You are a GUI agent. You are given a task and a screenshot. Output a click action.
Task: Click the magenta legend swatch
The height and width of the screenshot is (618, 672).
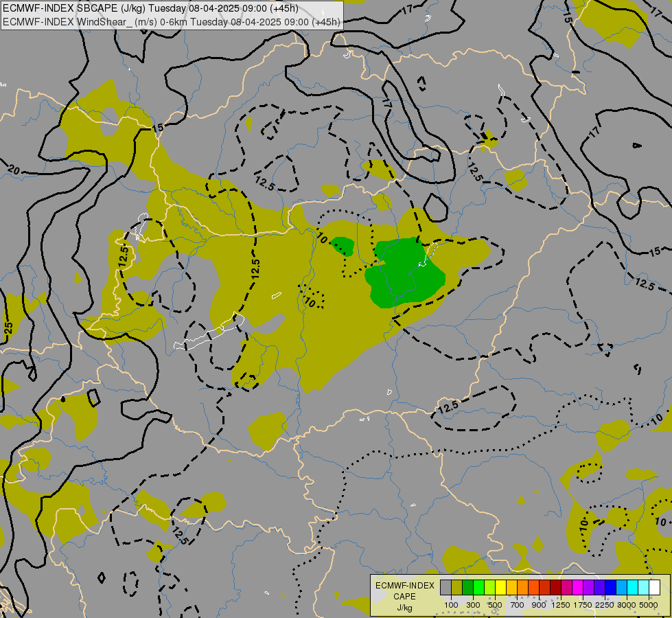[578, 587]
